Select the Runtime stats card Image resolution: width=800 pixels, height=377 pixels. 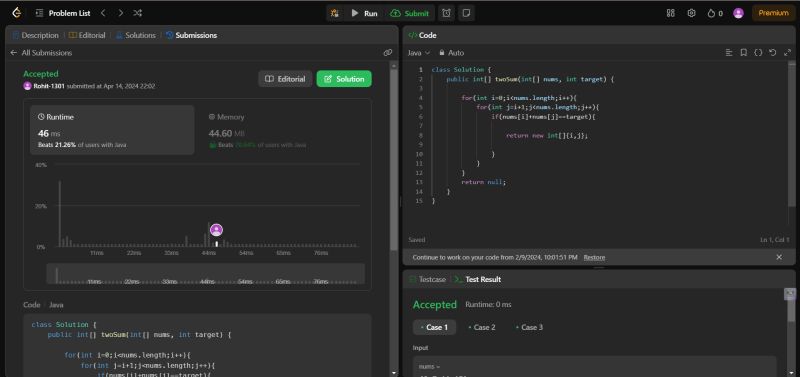click(x=112, y=130)
